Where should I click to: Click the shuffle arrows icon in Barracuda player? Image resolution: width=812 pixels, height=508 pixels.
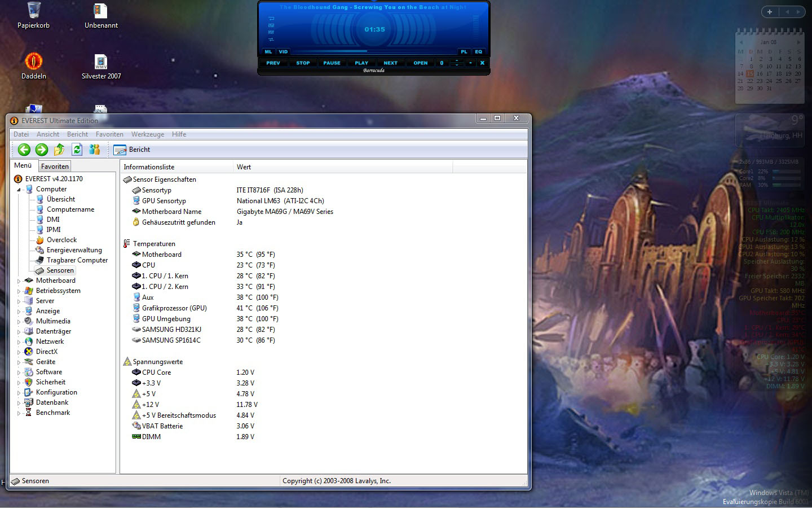pyautogui.click(x=271, y=40)
